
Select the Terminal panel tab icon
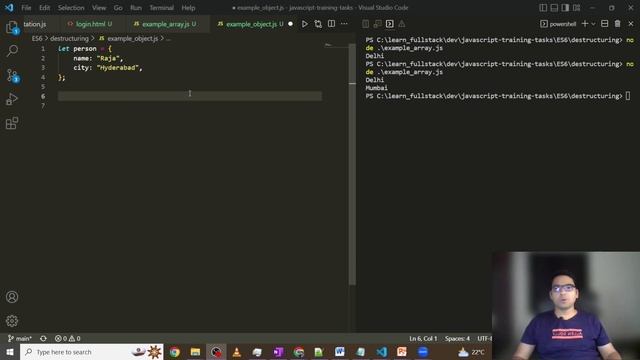click(x=390, y=24)
